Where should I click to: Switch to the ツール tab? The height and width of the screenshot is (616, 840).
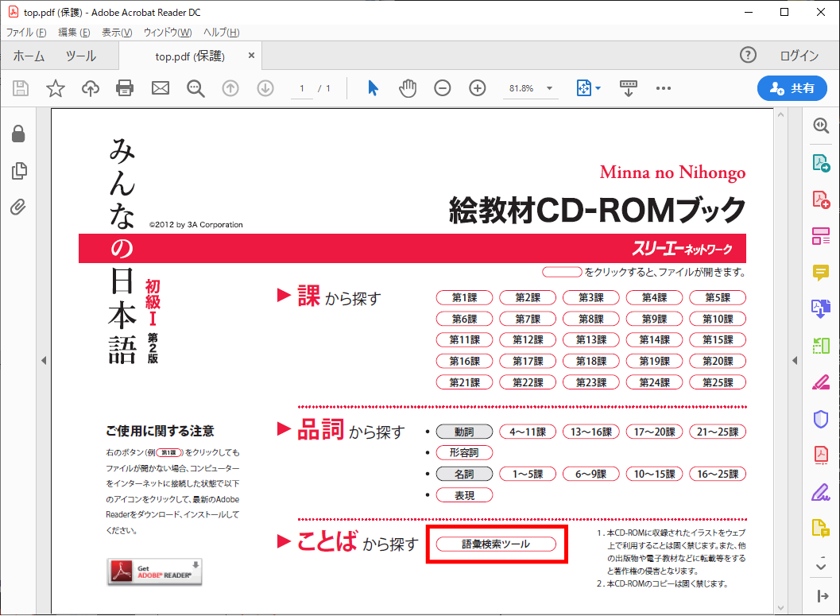81,56
